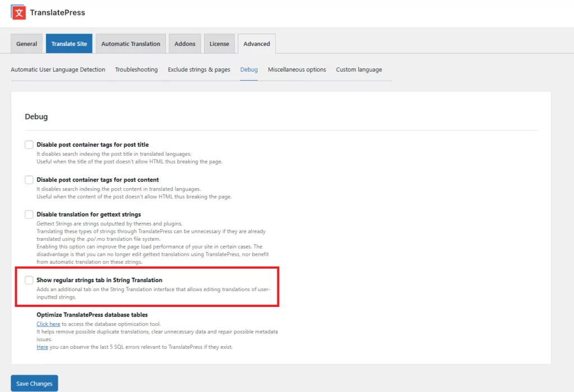
Task: Switch to the Troubleshooting sub-tab
Action: tap(137, 69)
